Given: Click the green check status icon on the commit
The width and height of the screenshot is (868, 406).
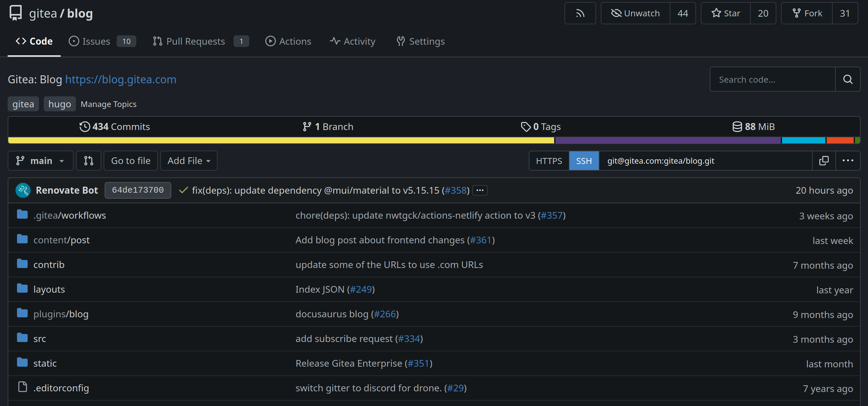Looking at the screenshot, I should click(x=183, y=190).
